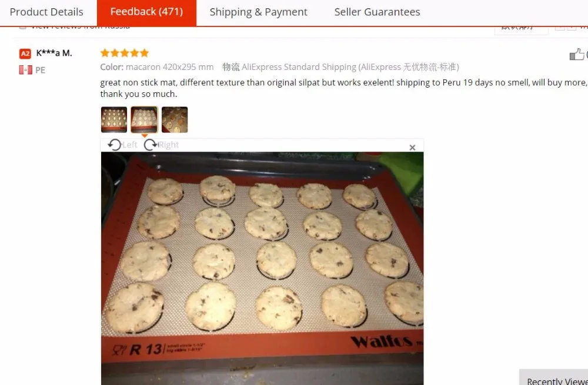Rotate the review photo right
588x385 pixels.
click(x=161, y=145)
